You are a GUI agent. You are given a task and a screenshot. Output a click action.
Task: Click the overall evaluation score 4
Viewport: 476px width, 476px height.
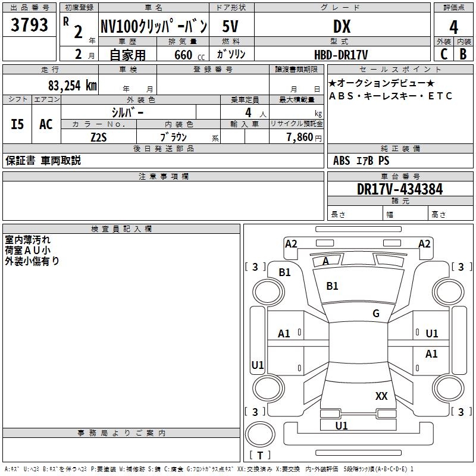tap(453, 26)
